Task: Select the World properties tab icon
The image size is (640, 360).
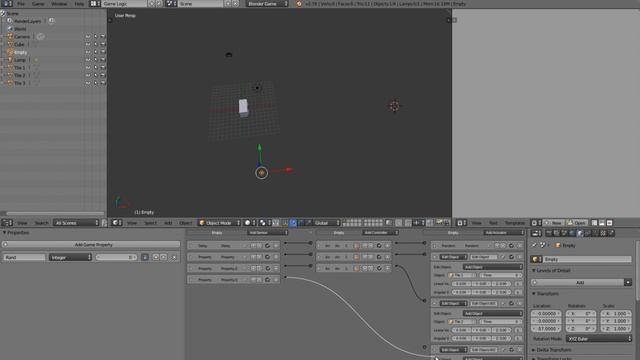Action: (x=572, y=233)
